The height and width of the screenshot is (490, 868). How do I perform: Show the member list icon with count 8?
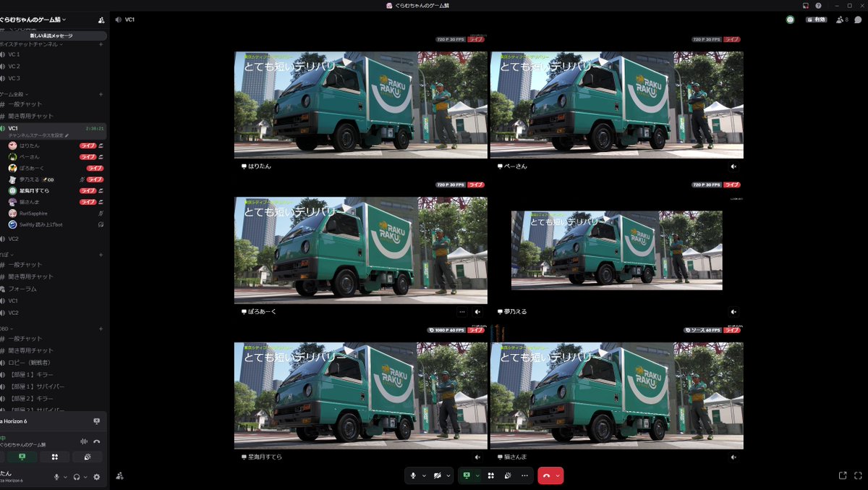842,20
